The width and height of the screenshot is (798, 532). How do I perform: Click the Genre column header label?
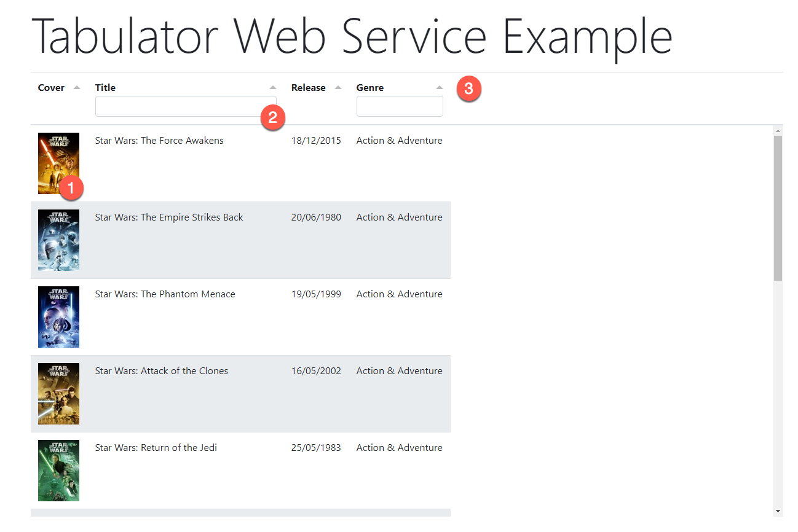coord(370,88)
